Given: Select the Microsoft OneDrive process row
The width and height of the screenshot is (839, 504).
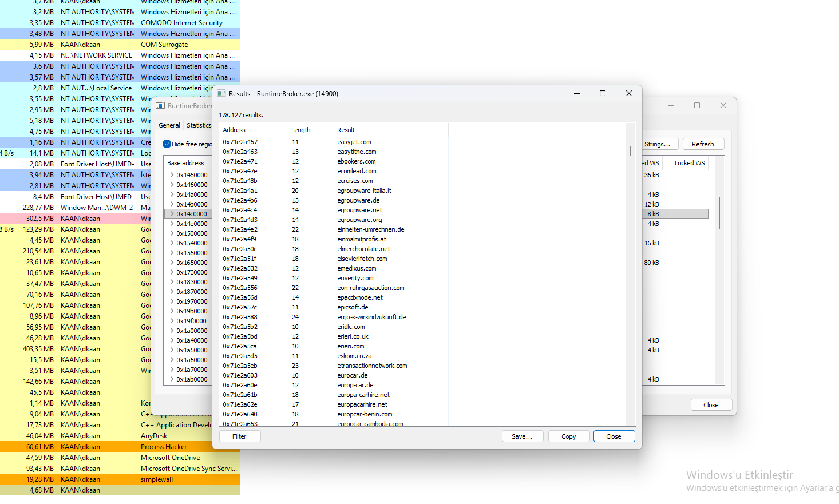Looking at the screenshot, I should pos(120,458).
